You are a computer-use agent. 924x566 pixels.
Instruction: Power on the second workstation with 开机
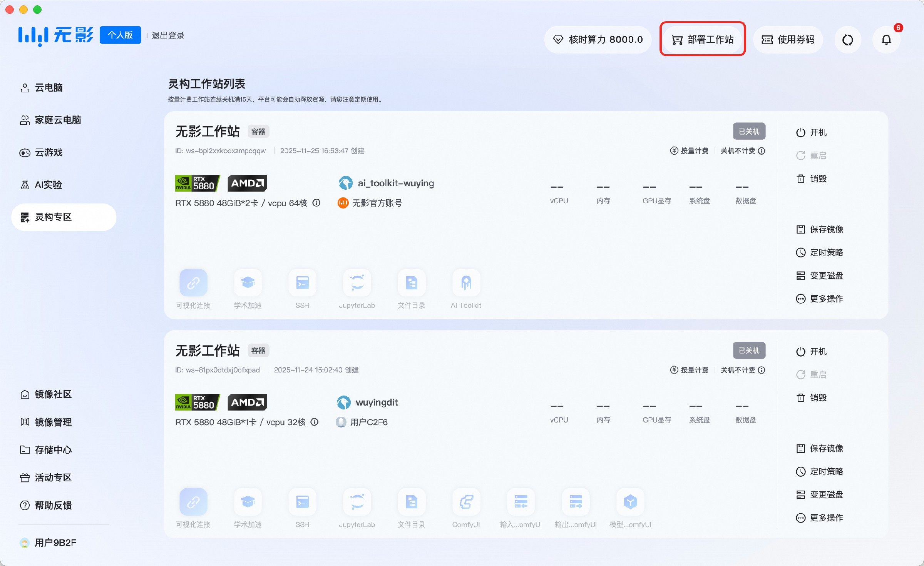812,351
